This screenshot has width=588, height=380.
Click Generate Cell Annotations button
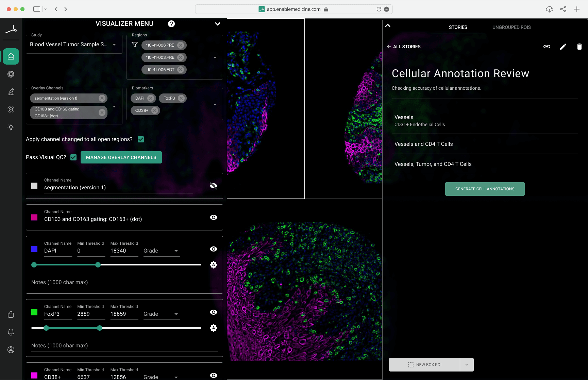pyautogui.click(x=485, y=189)
